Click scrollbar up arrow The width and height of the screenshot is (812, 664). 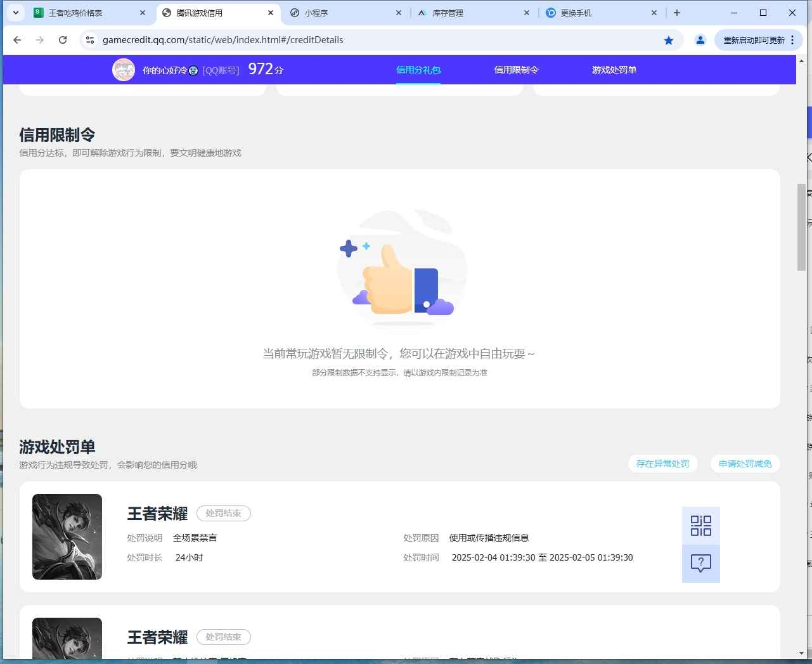click(x=801, y=62)
